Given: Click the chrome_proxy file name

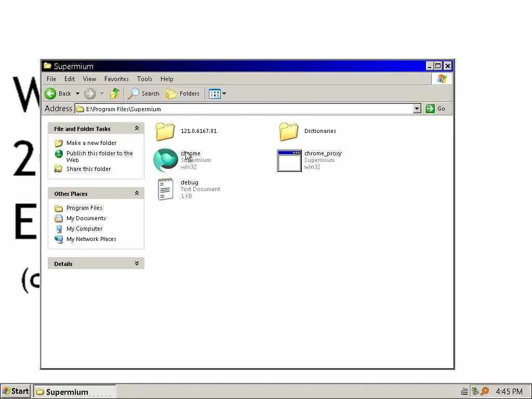Looking at the screenshot, I should (323, 153).
